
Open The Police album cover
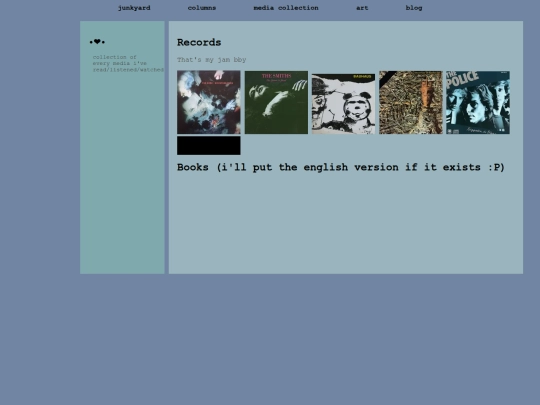click(478, 102)
